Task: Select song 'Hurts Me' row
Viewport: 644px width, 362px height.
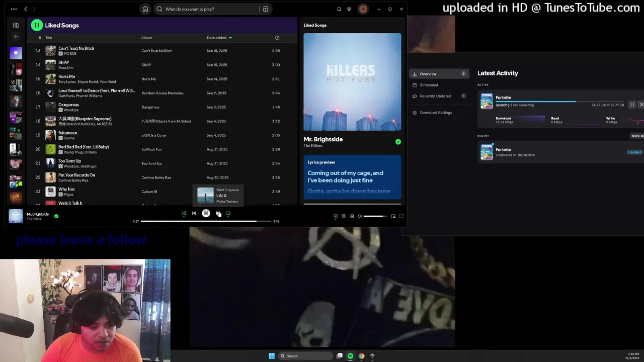Action: tap(161, 79)
